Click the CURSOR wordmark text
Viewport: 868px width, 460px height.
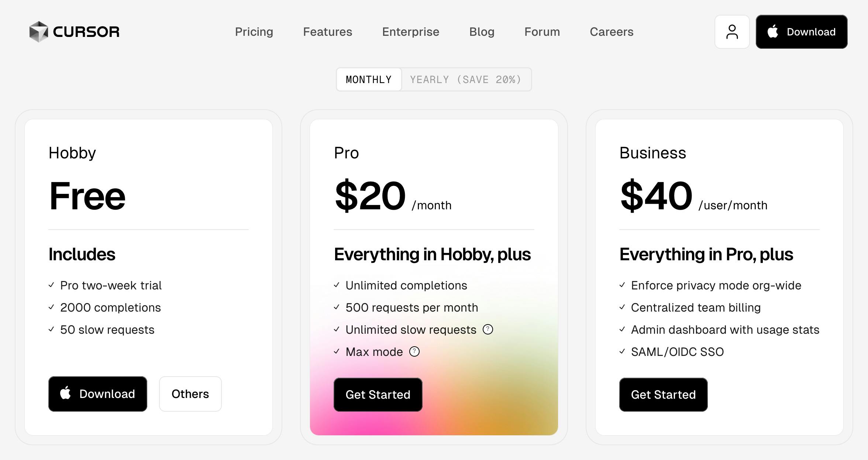pos(86,32)
